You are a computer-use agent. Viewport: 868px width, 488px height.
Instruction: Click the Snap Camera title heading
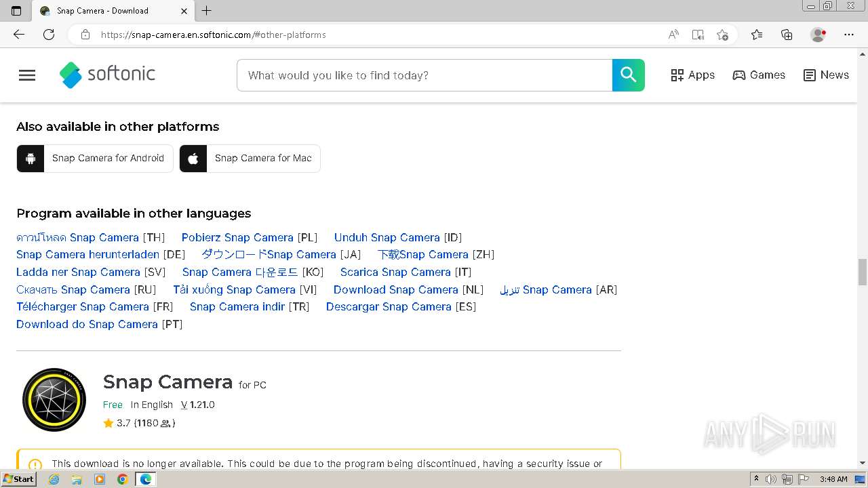point(167,382)
